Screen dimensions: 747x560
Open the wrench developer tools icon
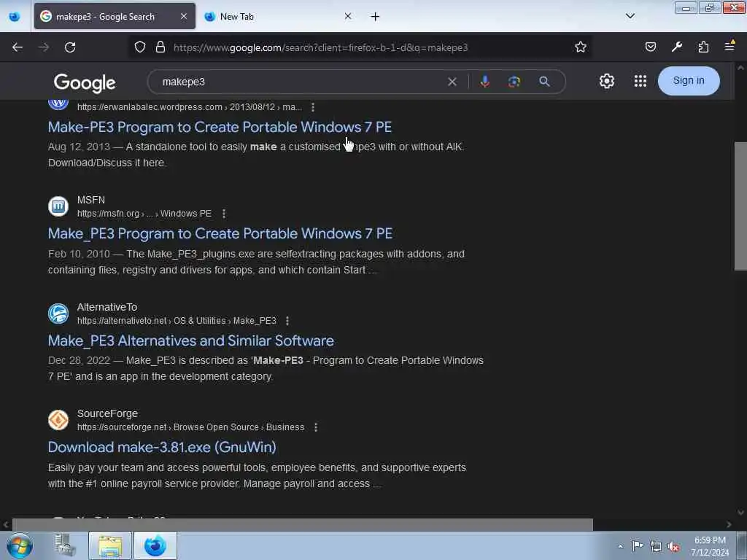pyautogui.click(x=677, y=47)
